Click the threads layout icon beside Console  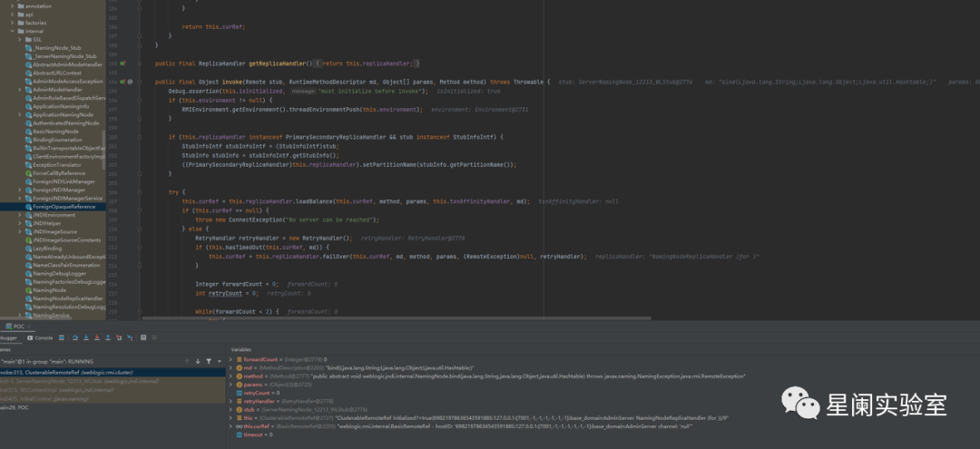click(62, 337)
